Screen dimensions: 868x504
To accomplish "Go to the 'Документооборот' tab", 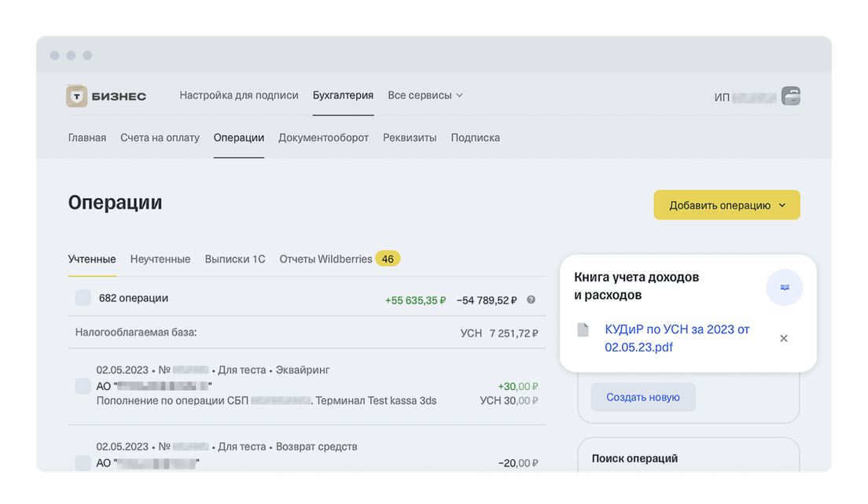I will 323,138.
